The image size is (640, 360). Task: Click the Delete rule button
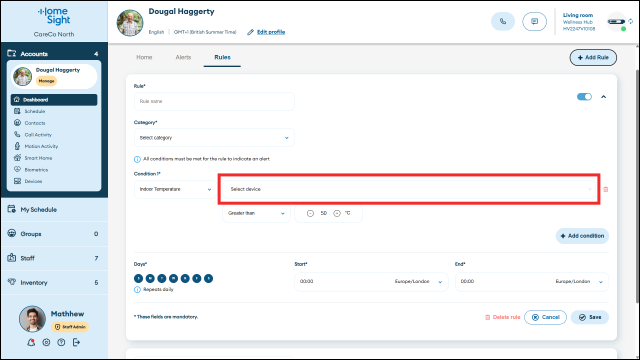click(502, 317)
